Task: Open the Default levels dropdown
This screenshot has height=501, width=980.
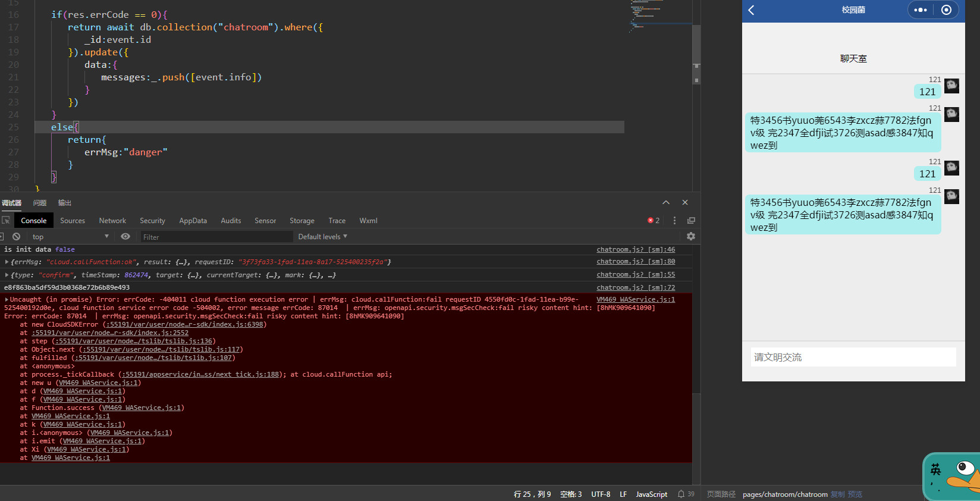Action: pos(322,236)
